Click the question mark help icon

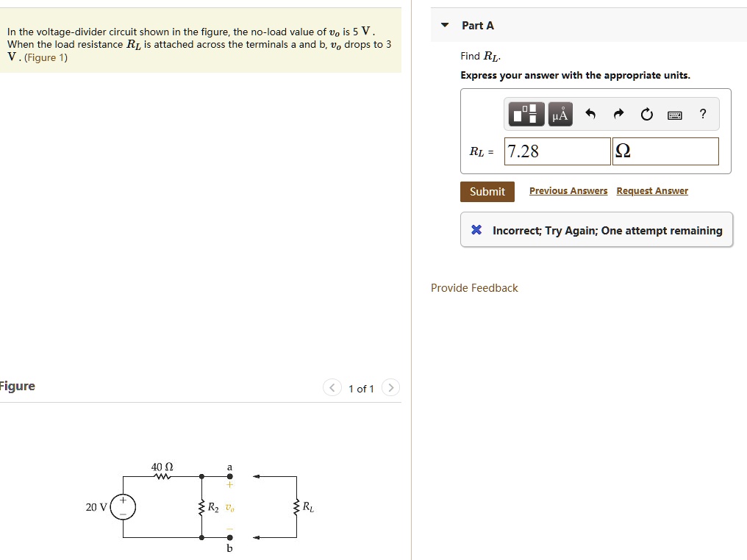point(702,114)
